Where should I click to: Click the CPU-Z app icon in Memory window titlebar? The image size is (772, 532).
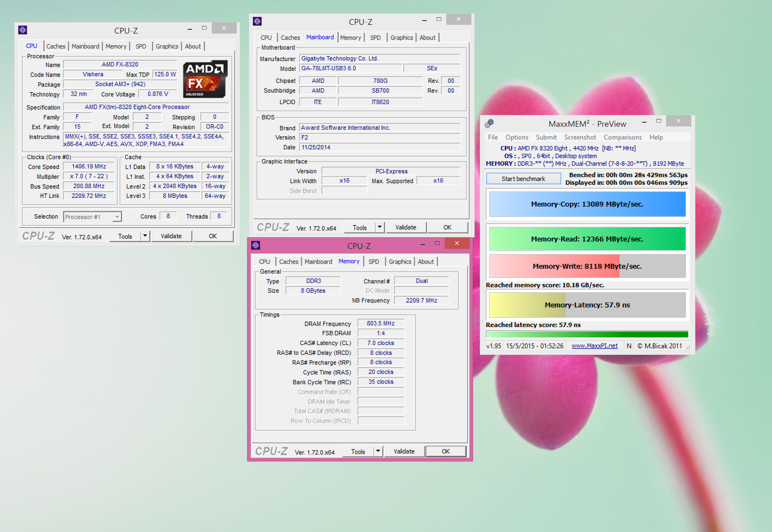point(256,245)
